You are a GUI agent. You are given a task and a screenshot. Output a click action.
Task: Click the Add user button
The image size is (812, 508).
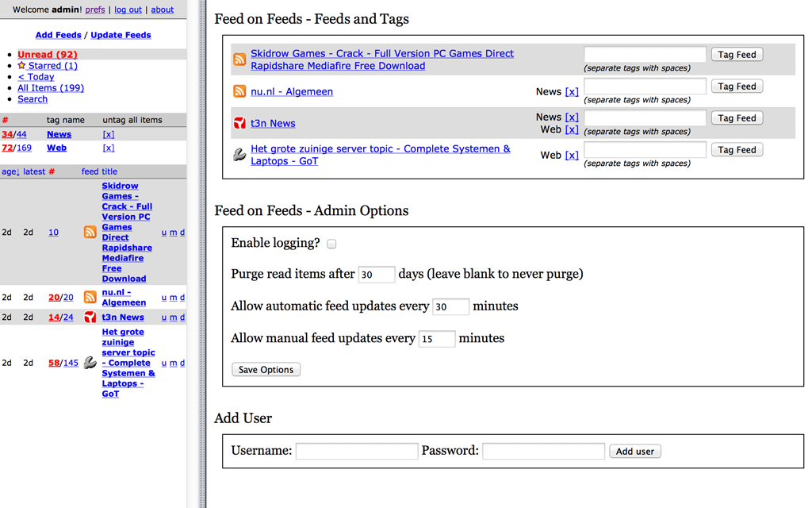pyautogui.click(x=634, y=451)
